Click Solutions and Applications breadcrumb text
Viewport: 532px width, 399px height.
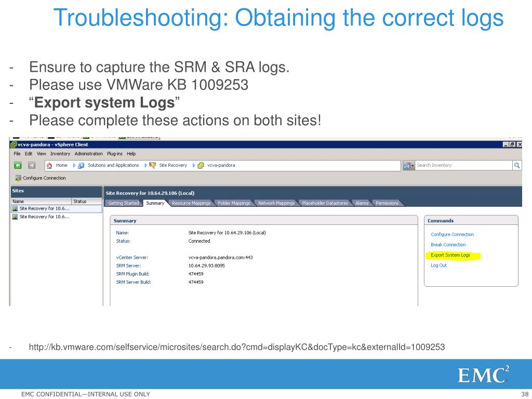click(x=113, y=165)
